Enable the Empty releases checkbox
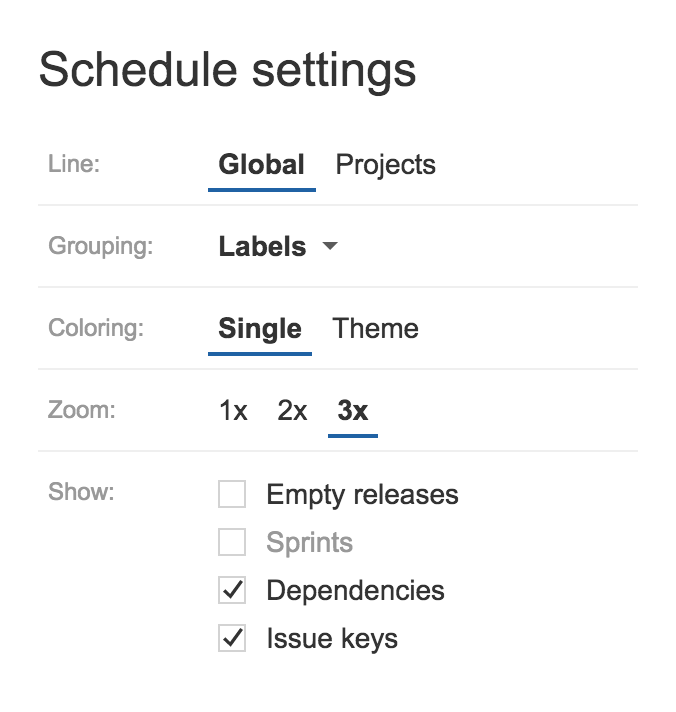This screenshot has height=712, width=676. pyautogui.click(x=232, y=494)
